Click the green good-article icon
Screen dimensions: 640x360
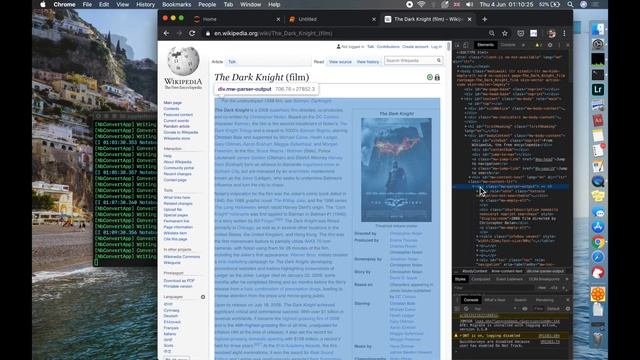[x=430, y=77]
